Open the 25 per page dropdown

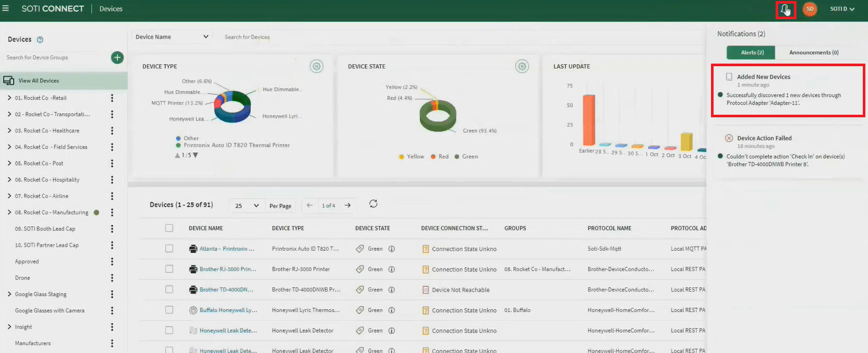tap(247, 205)
